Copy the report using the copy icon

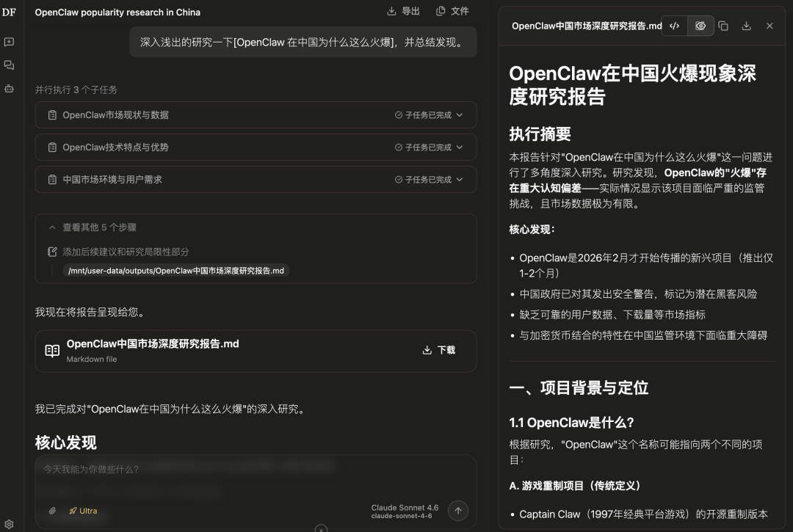point(723,26)
